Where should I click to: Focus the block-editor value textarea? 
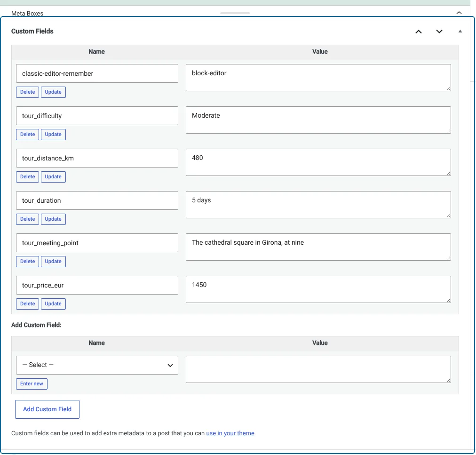coord(318,78)
